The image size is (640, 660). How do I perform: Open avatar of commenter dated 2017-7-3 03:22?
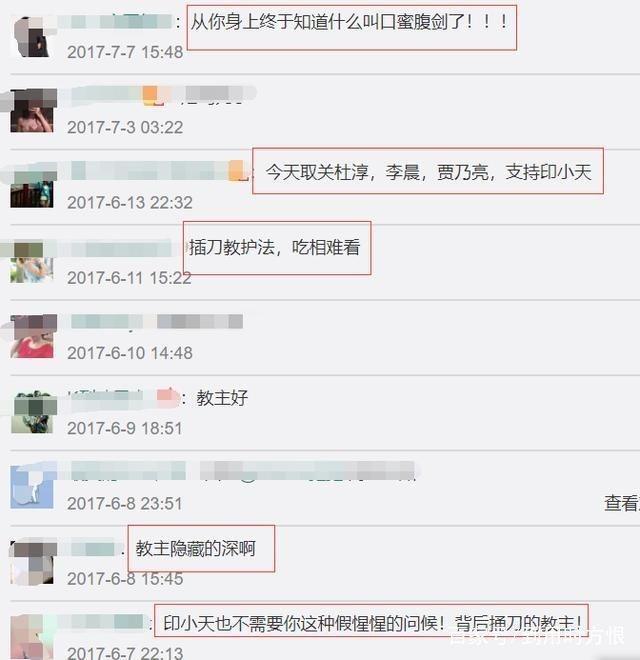32,111
